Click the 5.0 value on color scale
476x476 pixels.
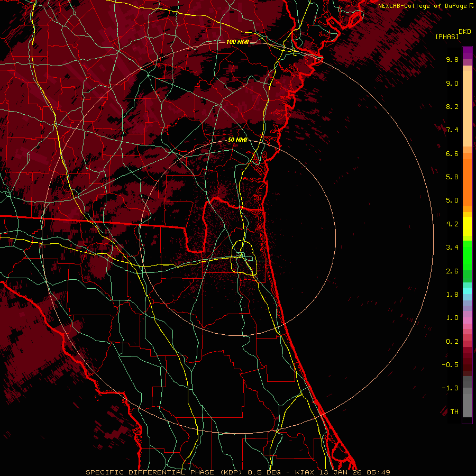[x=452, y=200]
